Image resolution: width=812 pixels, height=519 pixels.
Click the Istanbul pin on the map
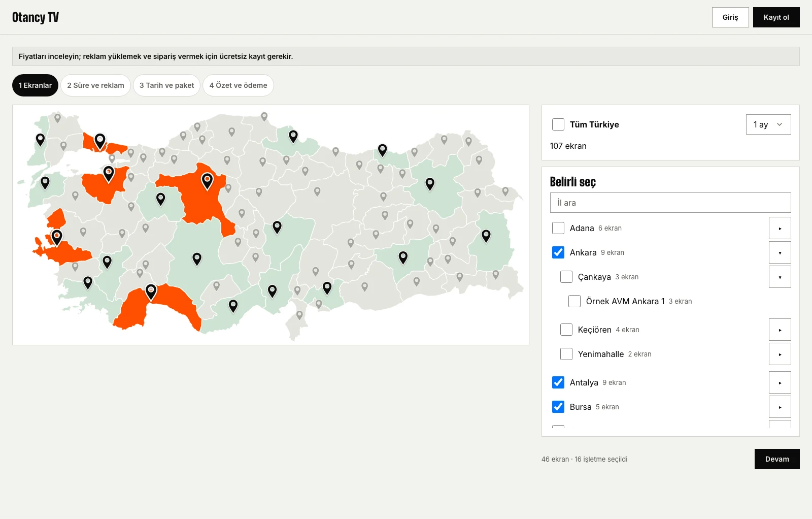coord(100,141)
